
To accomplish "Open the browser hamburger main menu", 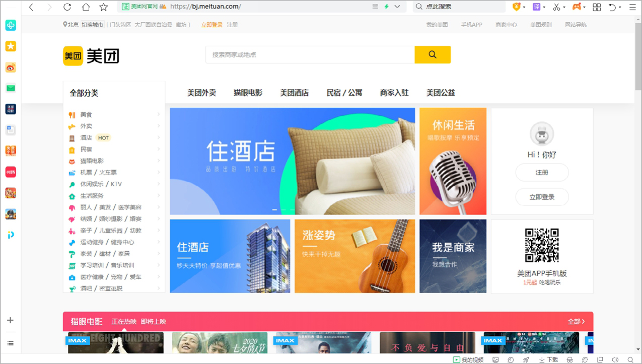I will coord(632,7).
